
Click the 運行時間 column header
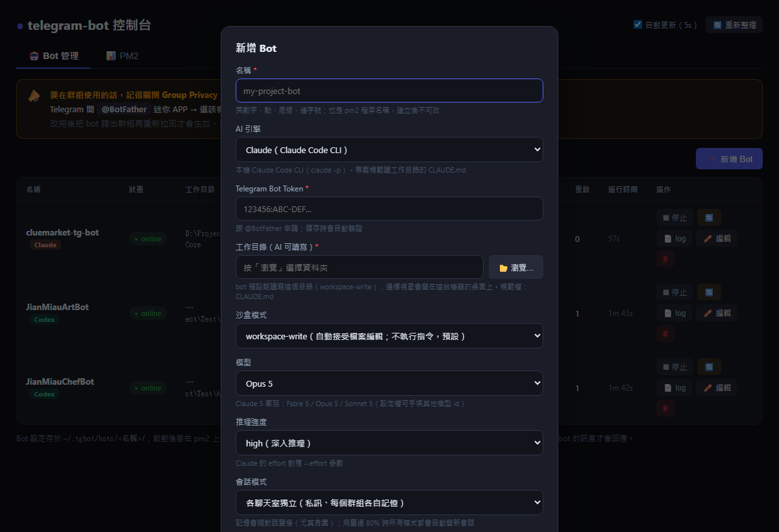tap(623, 189)
